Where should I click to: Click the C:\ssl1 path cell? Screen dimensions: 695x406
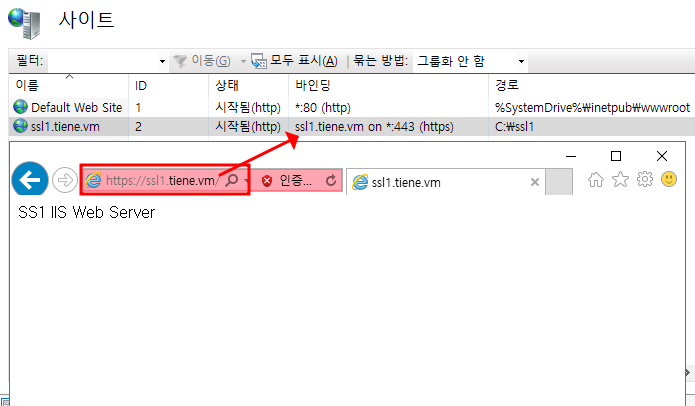514,127
